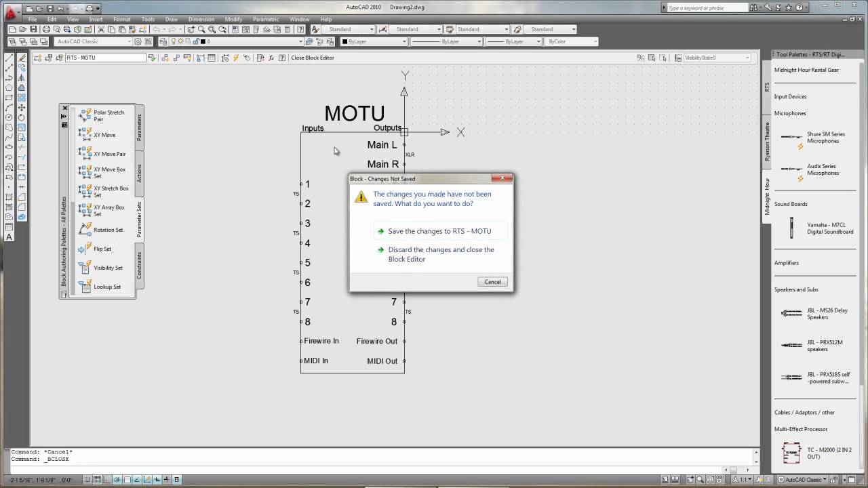Open the VisibilityState0 dropdown

717,58
